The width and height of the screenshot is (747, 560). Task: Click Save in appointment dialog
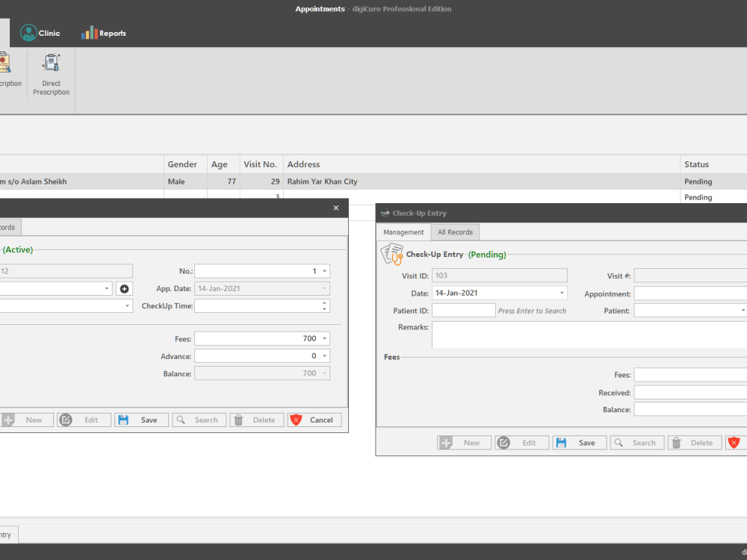tap(141, 420)
